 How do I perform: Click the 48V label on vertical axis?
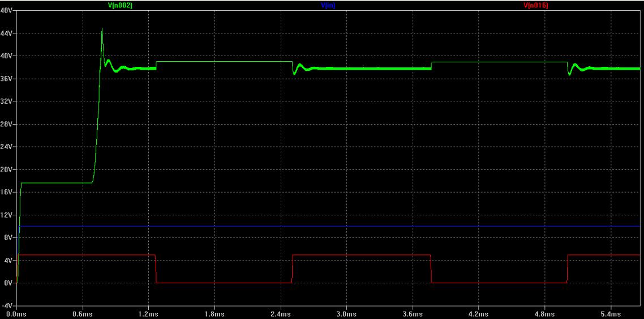coord(7,11)
